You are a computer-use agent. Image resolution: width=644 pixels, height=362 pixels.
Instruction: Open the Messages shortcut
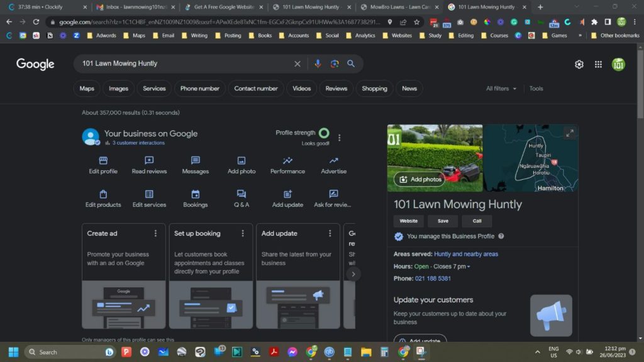pyautogui.click(x=196, y=165)
